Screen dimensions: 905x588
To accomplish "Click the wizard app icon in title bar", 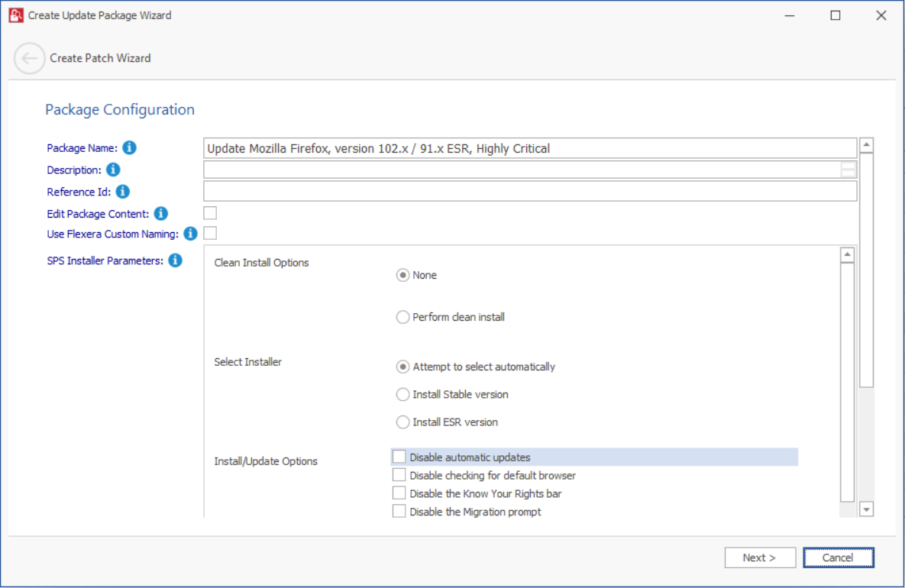I will [16, 15].
